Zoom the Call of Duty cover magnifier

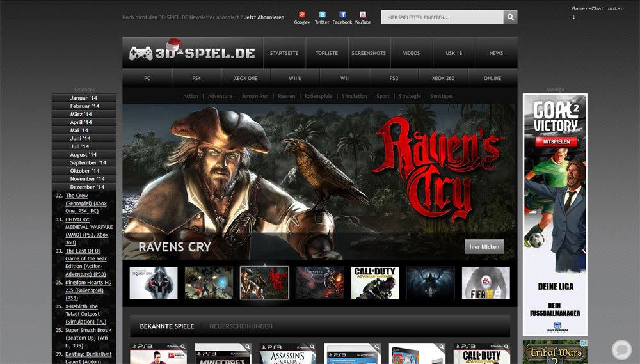click(x=507, y=347)
